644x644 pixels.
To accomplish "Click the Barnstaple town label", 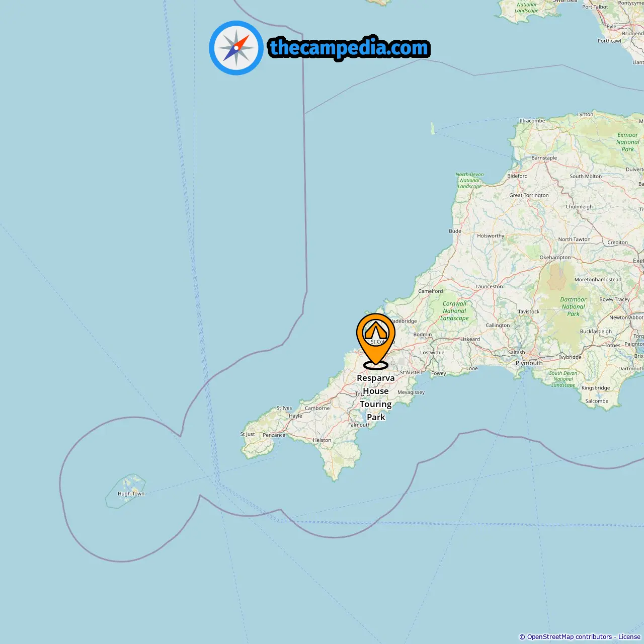I will (x=544, y=157).
